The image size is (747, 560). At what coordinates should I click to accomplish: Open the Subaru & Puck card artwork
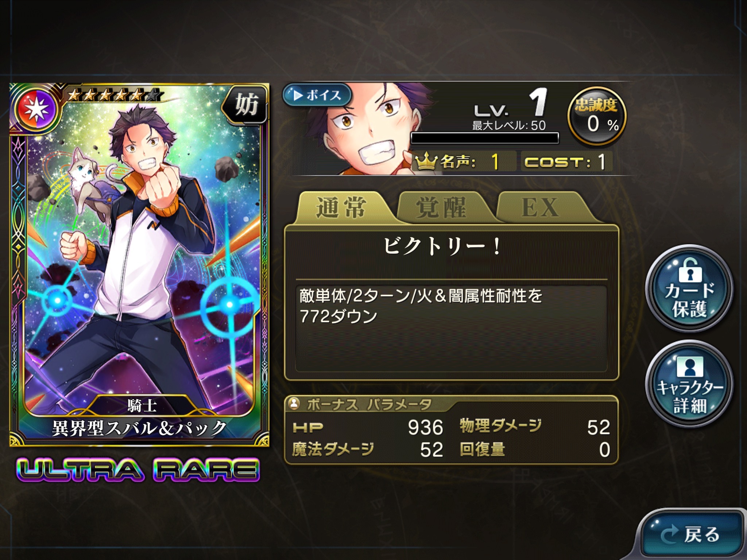(139, 265)
